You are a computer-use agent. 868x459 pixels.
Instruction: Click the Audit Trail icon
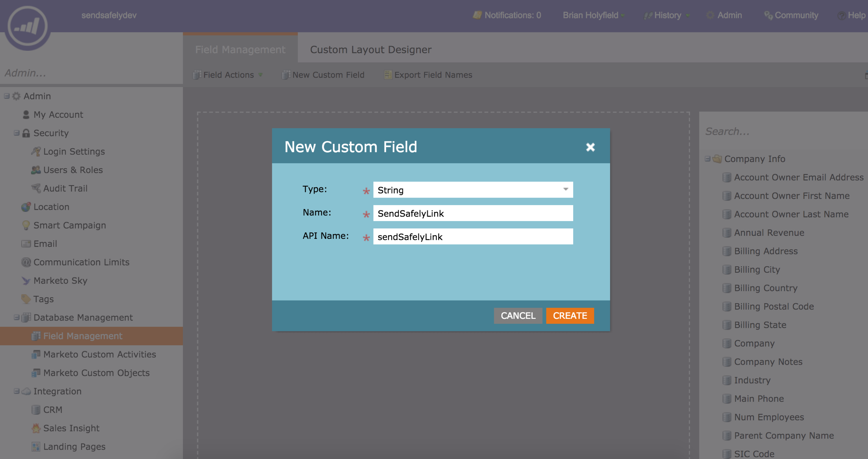click(x=36, y=188)
